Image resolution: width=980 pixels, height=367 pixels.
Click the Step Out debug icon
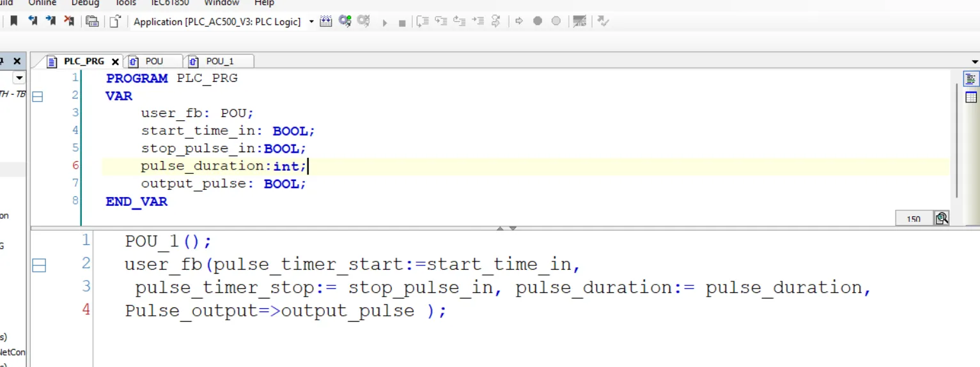459,21
